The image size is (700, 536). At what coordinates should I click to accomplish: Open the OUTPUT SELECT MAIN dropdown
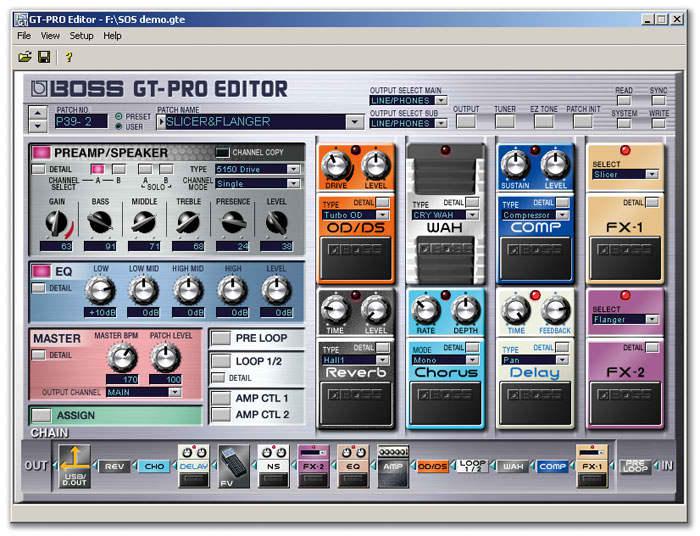pos(441,100)
